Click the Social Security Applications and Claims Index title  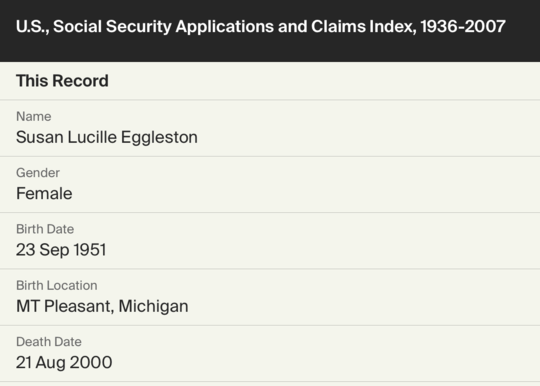point(261,27)
